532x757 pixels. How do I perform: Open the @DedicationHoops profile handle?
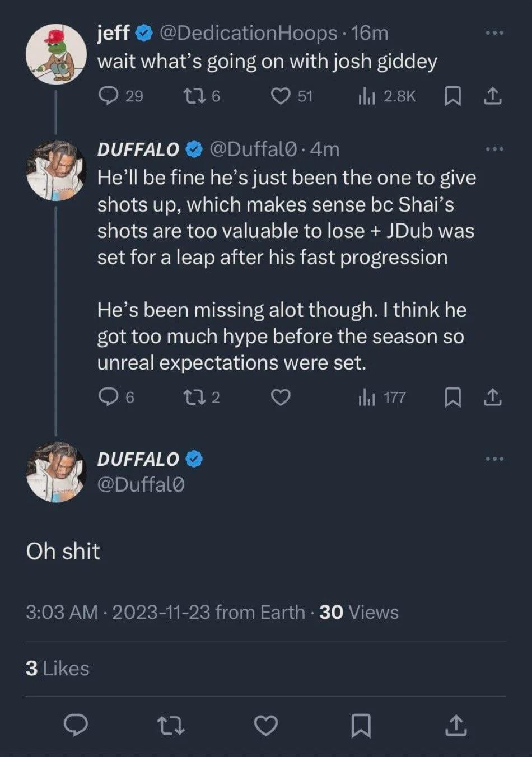tap(248, 33)
